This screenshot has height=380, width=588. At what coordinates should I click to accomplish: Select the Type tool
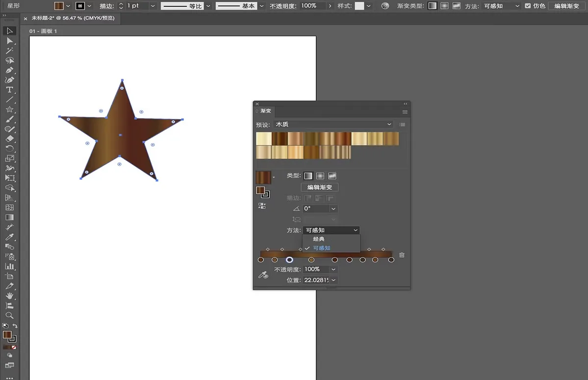tap(9, 90)
